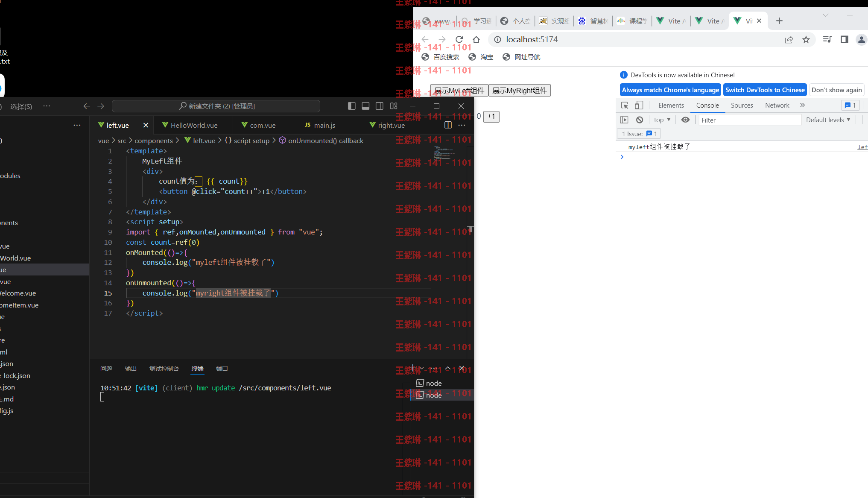
Task: Open the 问题 panel tab
Action: tap(106, 369)
